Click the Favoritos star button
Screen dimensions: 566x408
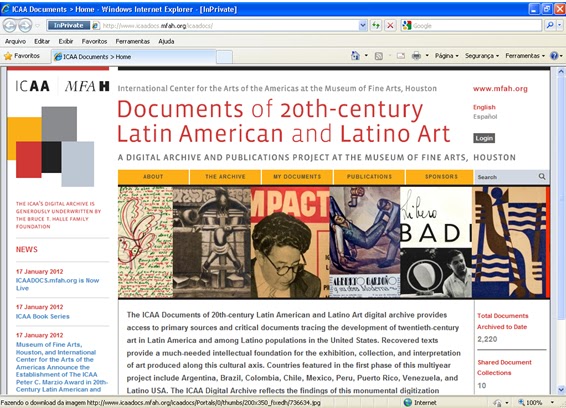[22, 56]
